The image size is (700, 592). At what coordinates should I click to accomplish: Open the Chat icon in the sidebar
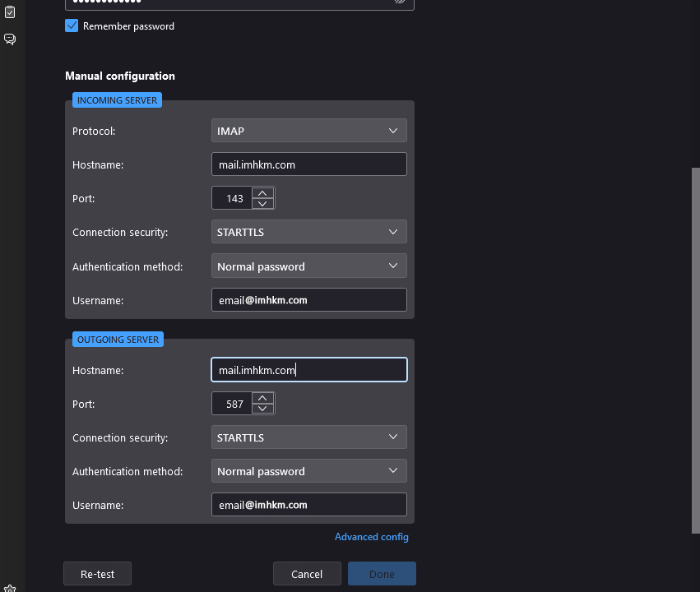coord(10,39)
